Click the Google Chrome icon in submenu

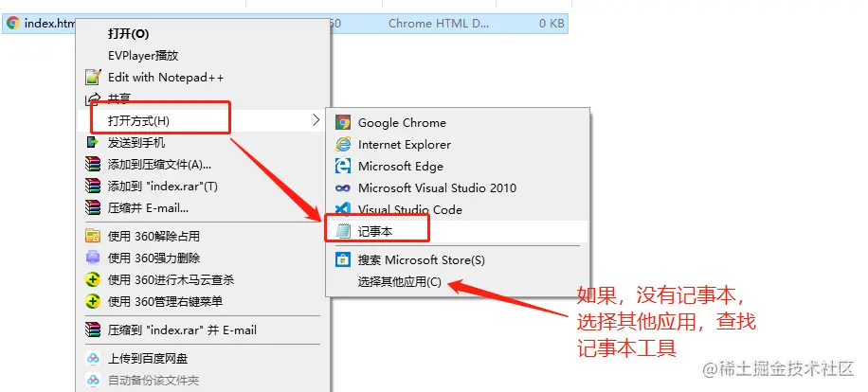(x=343, y=123)
